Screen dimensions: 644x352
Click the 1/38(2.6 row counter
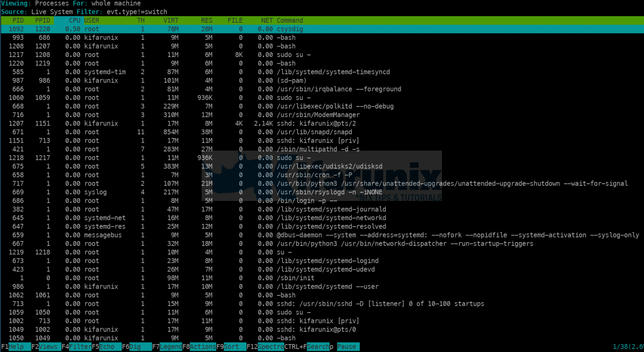click(x=628, y=347)
